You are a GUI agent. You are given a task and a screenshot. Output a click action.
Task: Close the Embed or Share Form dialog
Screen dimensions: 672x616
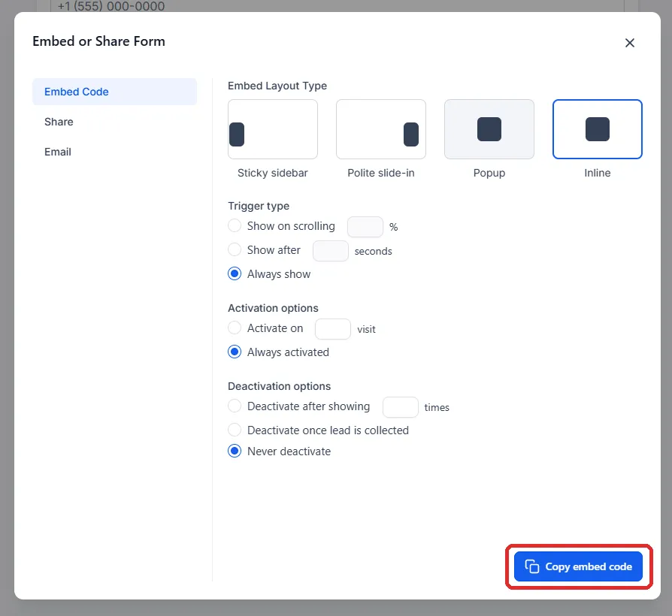(629, 43)
